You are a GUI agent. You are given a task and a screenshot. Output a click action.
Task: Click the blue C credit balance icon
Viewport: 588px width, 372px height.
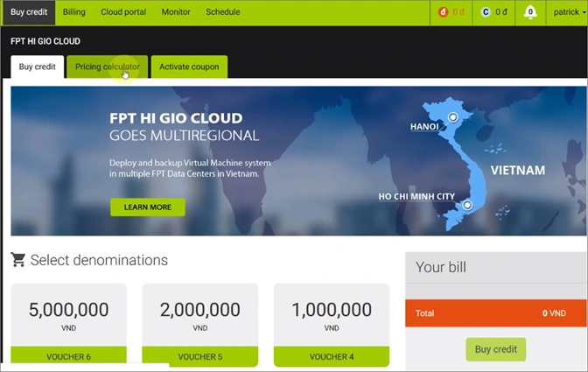[x=486, y=12]
